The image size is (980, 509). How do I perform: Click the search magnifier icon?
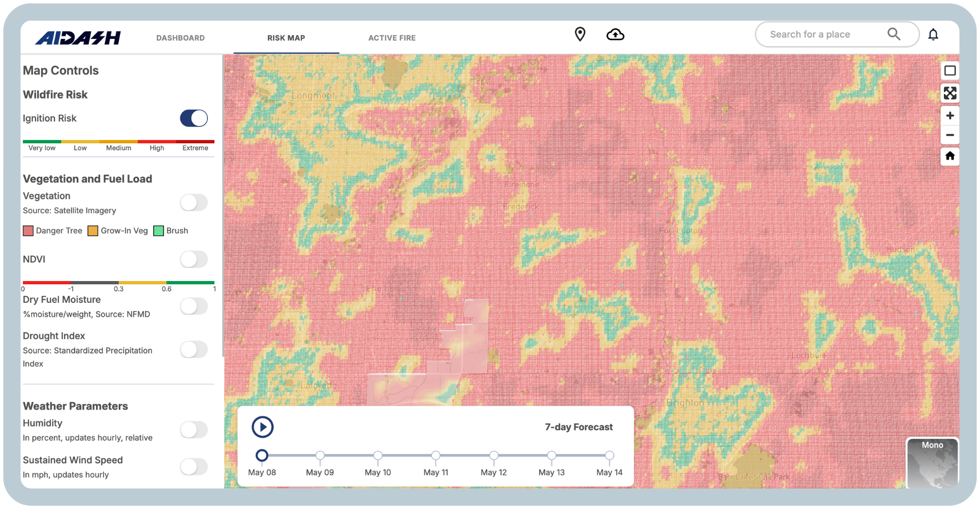click(x=894, y=34)
